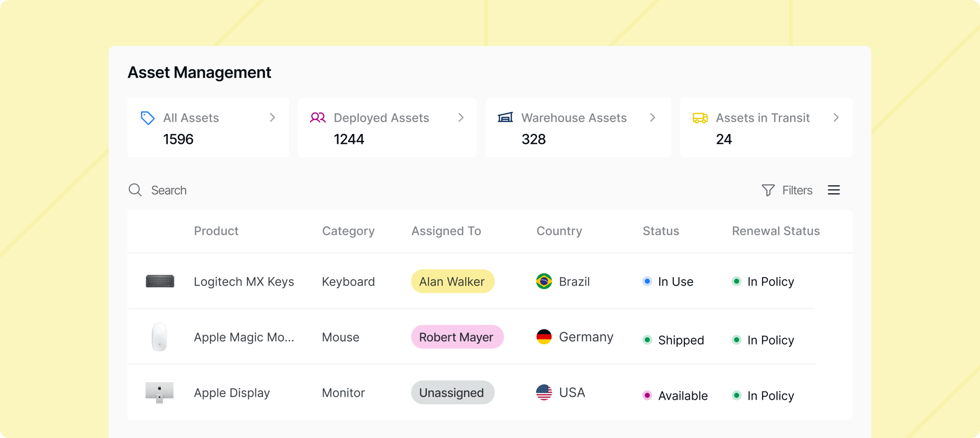Click the blue tag icon for All Assets
The width and height of the screenshot is (980, 438).
[147, 118]
